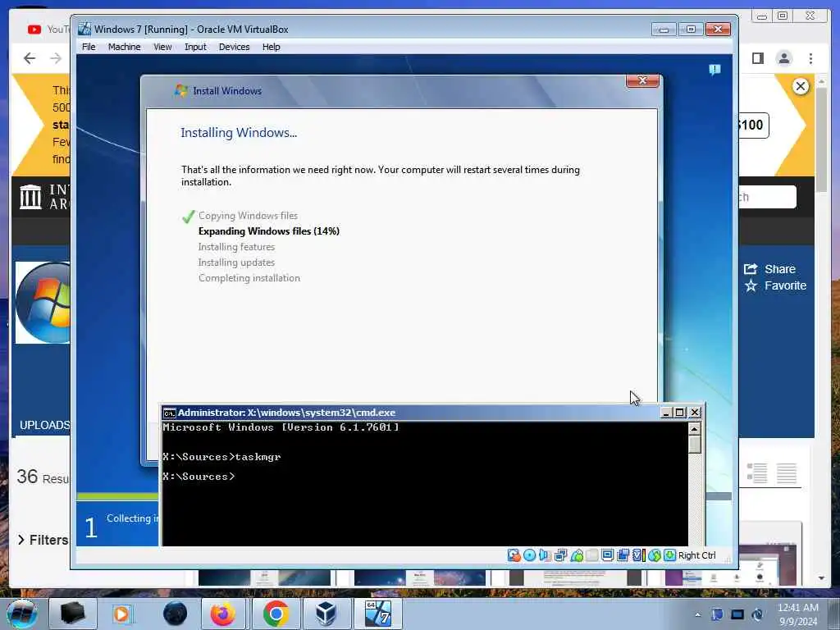Click the 'Expanding Windows files (14%)' step text

point(269,231)
